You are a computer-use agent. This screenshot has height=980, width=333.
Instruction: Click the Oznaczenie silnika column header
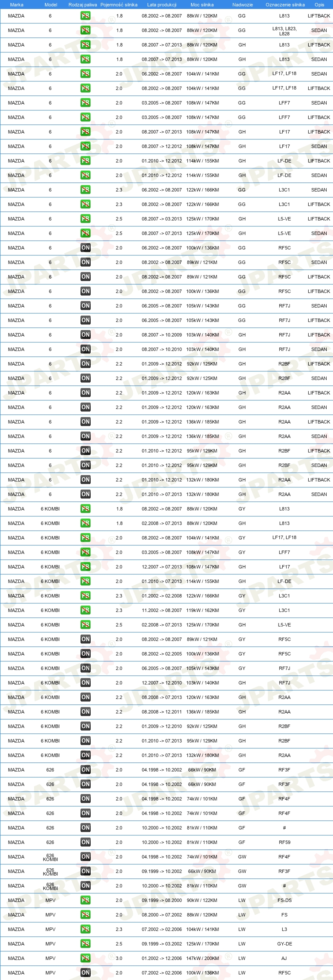(x=285, y=5)
